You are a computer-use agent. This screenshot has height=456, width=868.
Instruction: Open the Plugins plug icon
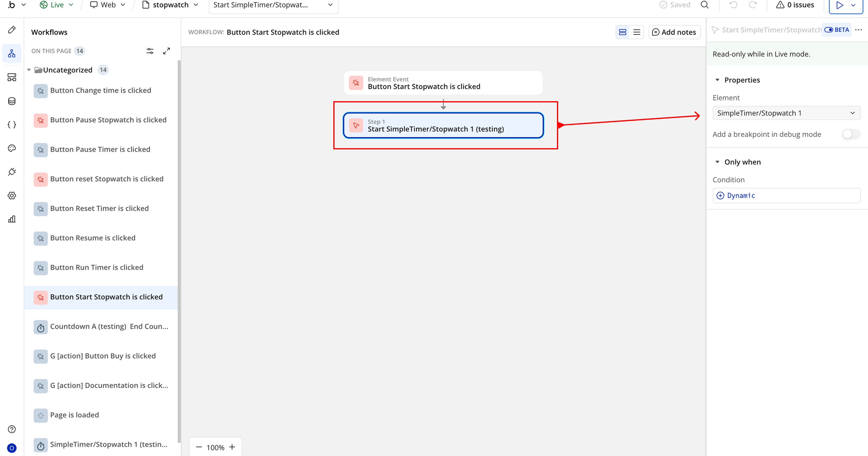coord(12,172)
